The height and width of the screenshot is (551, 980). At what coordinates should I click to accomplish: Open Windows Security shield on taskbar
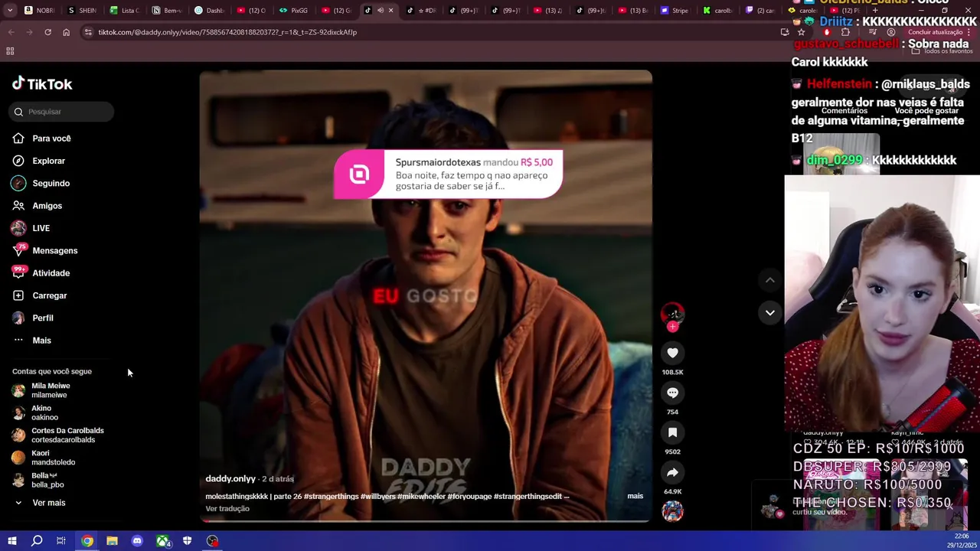(187, 541)
